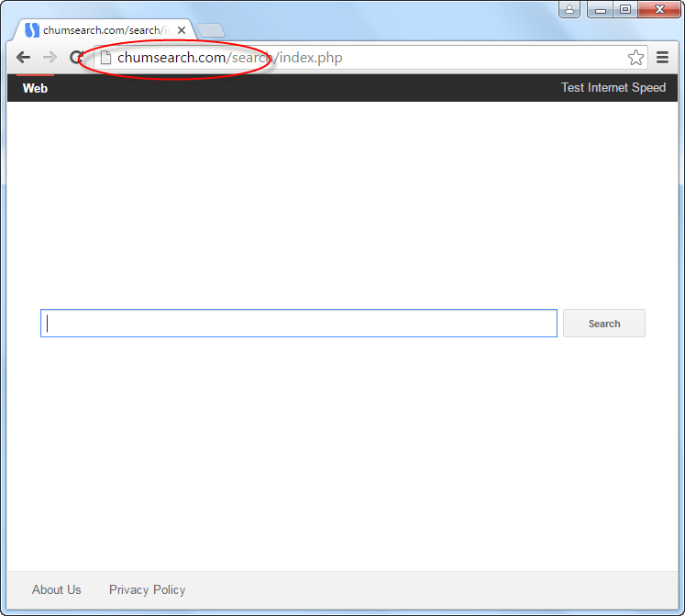Click the page info icon in address bar
Screen dimensions: 685x616
coord(105,57)
